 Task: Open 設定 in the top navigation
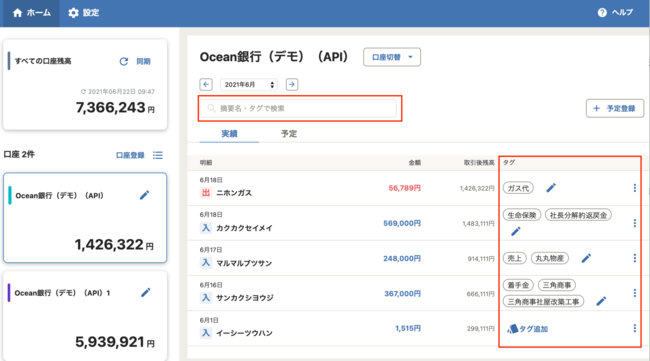[84, 13]
